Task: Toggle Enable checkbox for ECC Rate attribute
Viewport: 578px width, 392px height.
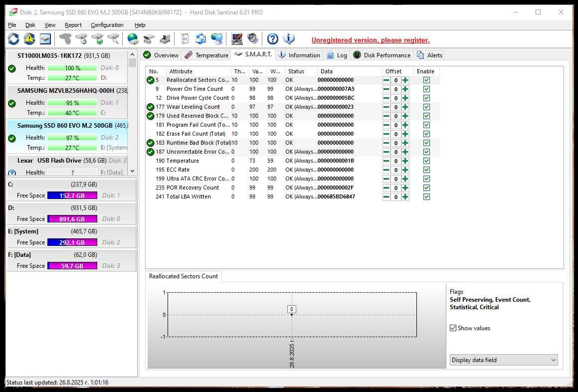Action: (426, 170)
